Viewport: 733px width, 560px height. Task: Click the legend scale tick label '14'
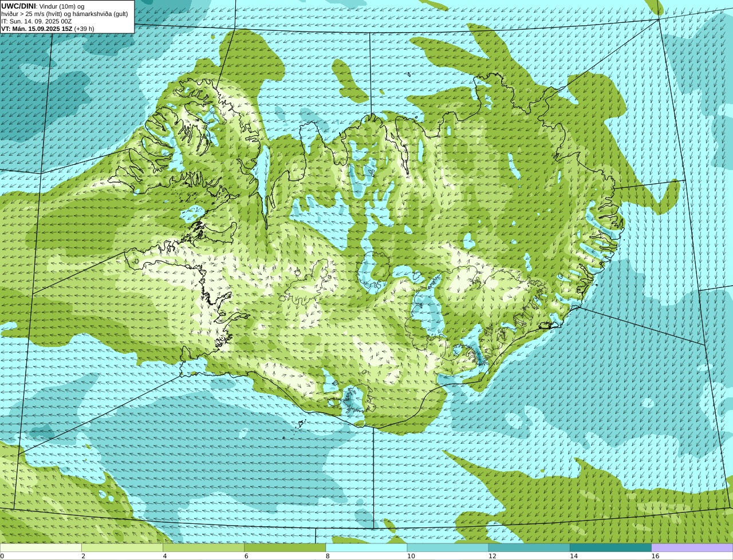(x=573, y=556)
